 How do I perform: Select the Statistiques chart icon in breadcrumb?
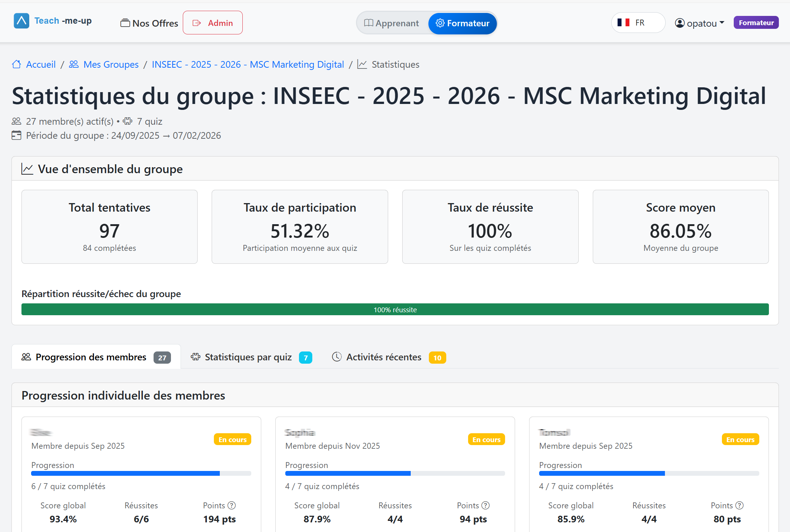[x=362, y=64]
